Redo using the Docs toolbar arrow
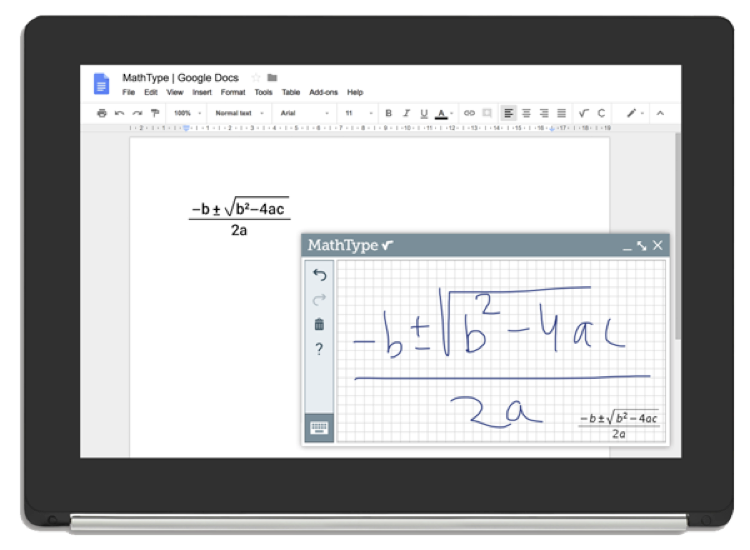 point(137,113)
